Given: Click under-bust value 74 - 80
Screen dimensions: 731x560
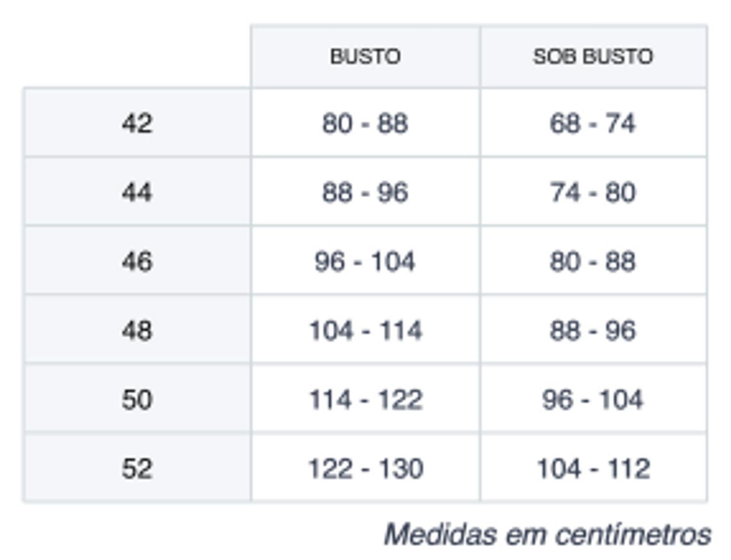Looking at the screenshot, I should click(593, 192).
